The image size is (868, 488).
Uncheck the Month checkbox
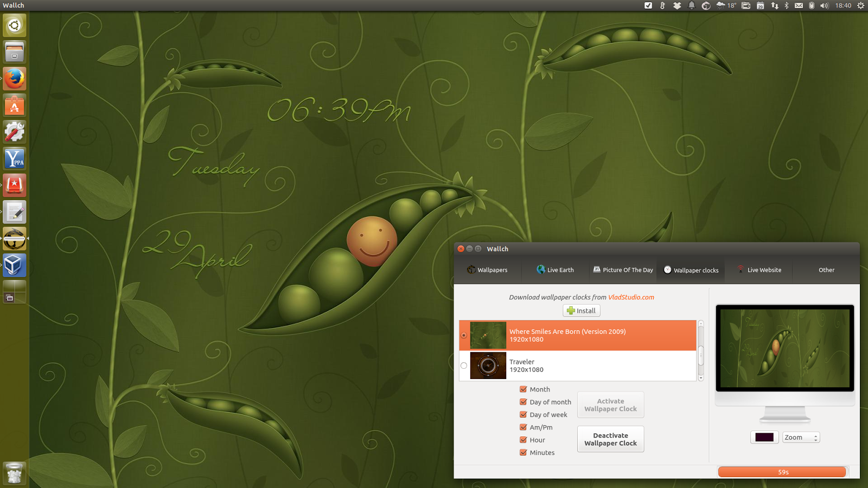coord(524,389)
